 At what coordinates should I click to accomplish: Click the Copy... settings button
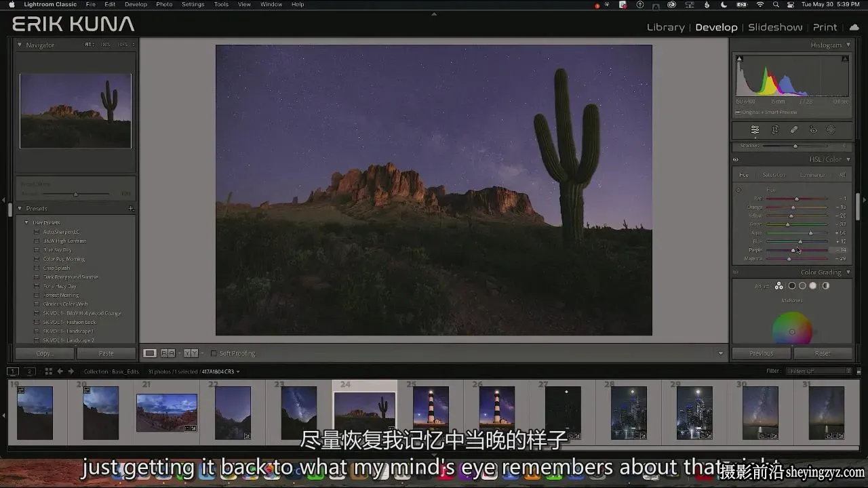(x=45, y=353)
